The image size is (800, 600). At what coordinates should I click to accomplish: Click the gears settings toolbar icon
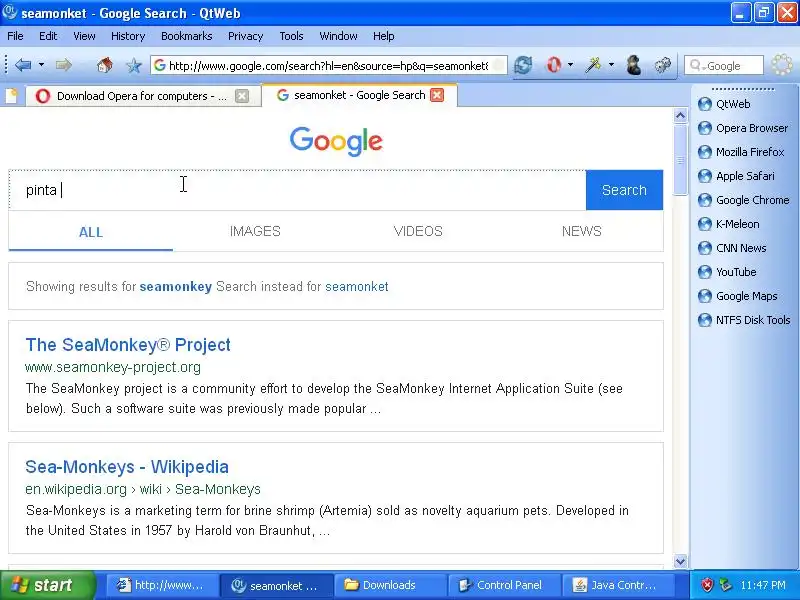(x=663, y=65)
